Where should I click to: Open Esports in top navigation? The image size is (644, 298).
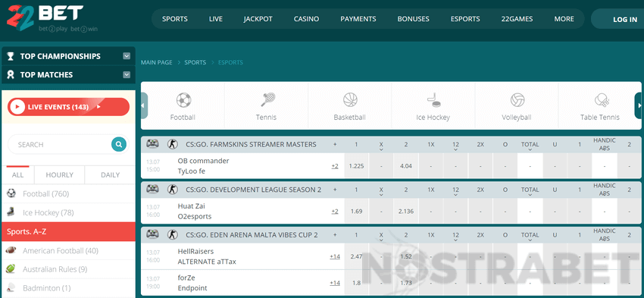point(465,19)
